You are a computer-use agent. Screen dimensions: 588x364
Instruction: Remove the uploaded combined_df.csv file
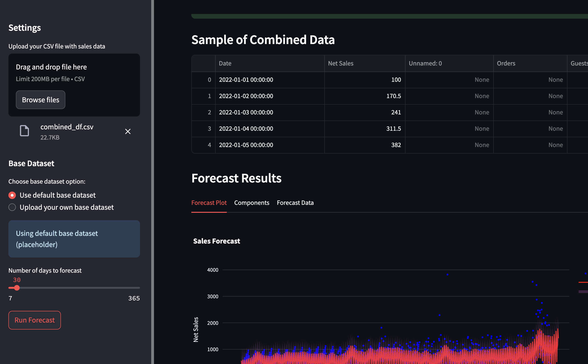[x=128, y=131]
